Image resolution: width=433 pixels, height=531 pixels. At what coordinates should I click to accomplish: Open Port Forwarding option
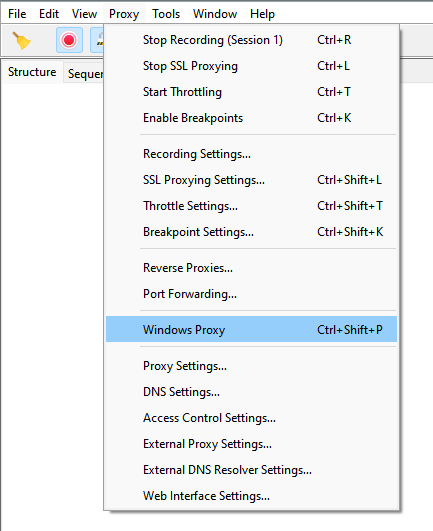(251, 294)
